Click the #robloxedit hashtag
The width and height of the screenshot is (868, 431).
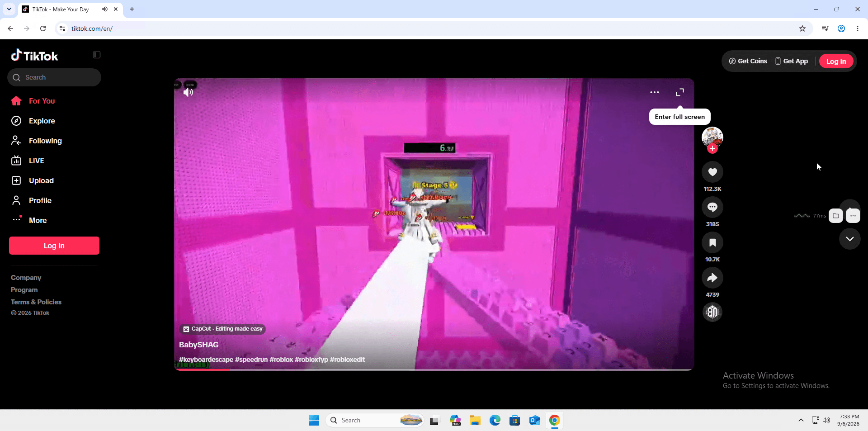347,360
